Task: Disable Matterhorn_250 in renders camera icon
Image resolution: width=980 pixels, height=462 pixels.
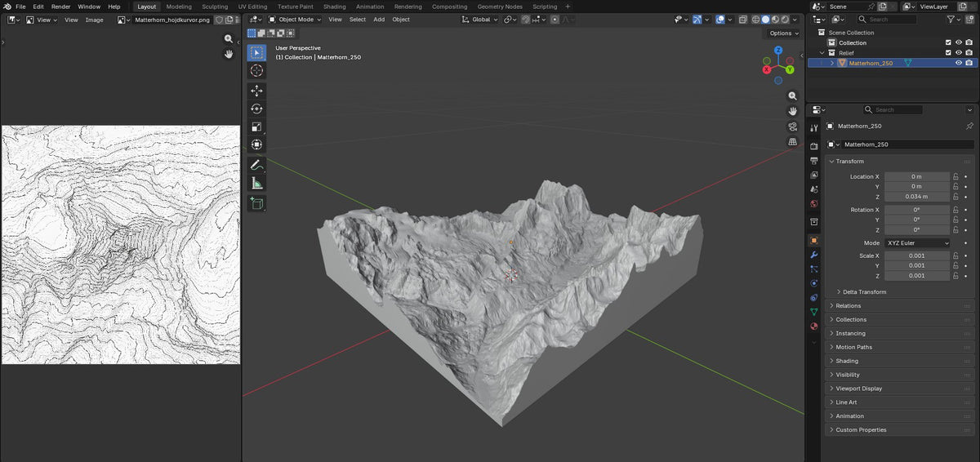Action: coord(969,63)
